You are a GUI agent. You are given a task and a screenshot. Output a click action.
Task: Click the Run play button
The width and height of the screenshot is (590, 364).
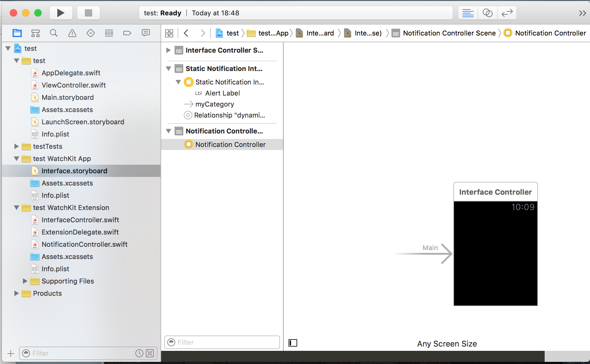point(61,13)
